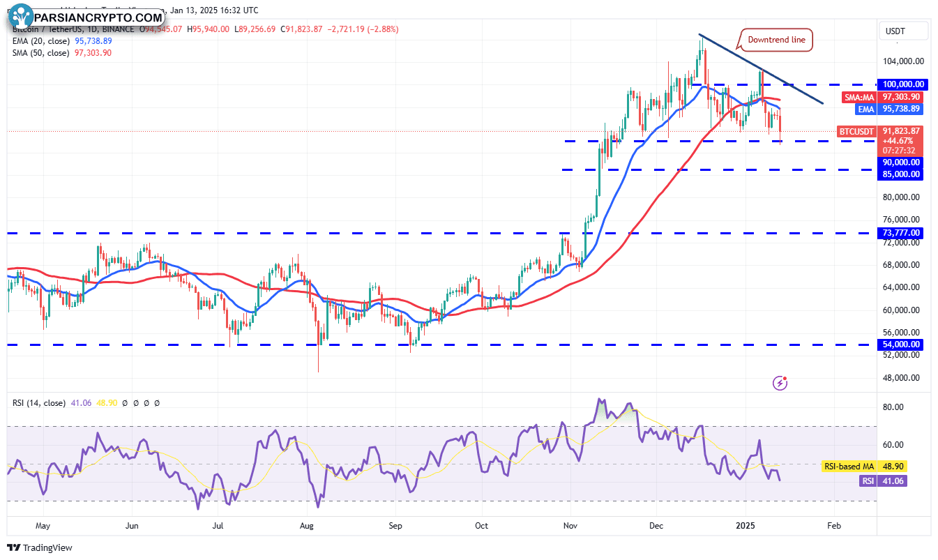This screenshot has height=560, width=938.
Task: Click the 2025 year label on time axis
Action: [x=746, y=525]
